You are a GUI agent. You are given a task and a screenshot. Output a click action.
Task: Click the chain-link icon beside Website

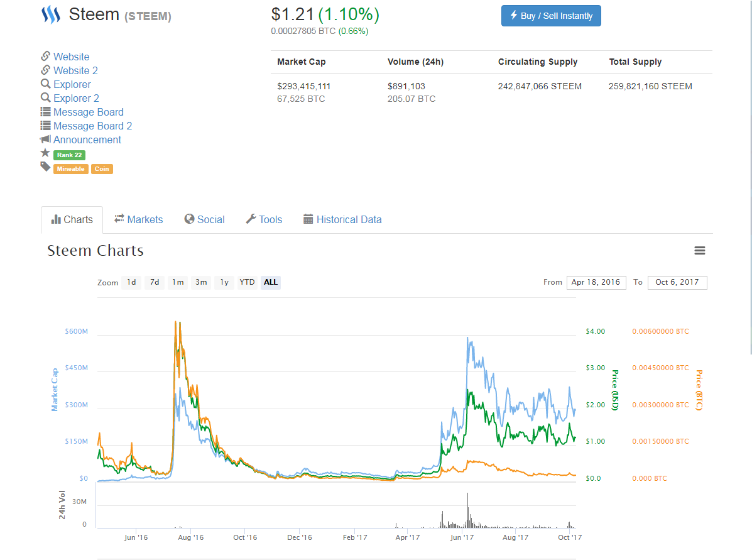pos(46,56)
